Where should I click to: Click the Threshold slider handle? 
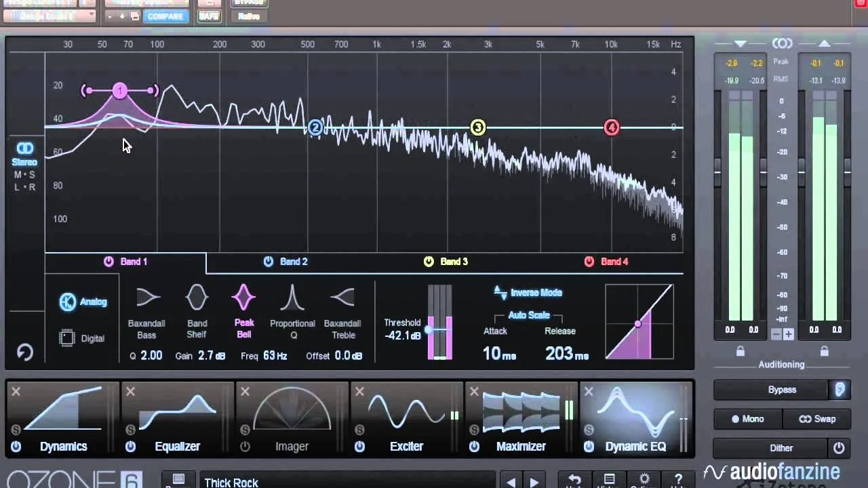point(429,330)
